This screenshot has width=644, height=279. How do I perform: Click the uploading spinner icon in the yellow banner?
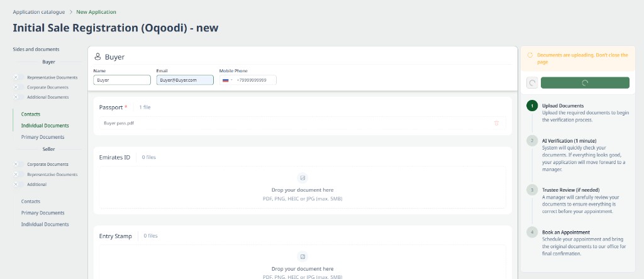[530, 55]
